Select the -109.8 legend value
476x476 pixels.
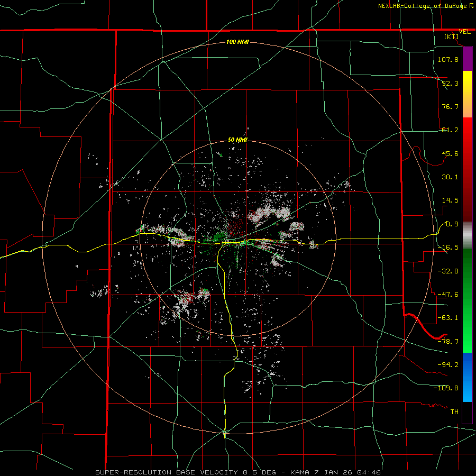click(x=446, y=388)
